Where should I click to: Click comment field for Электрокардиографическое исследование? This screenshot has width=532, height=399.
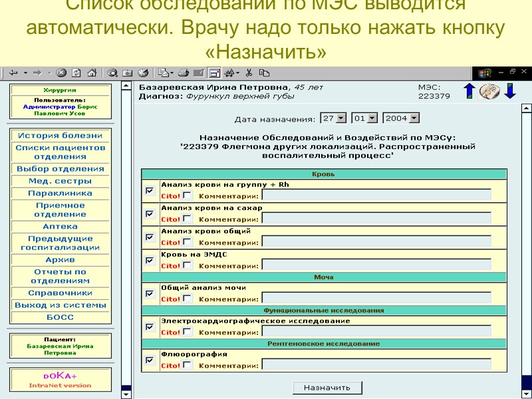[x=376, y=331]
